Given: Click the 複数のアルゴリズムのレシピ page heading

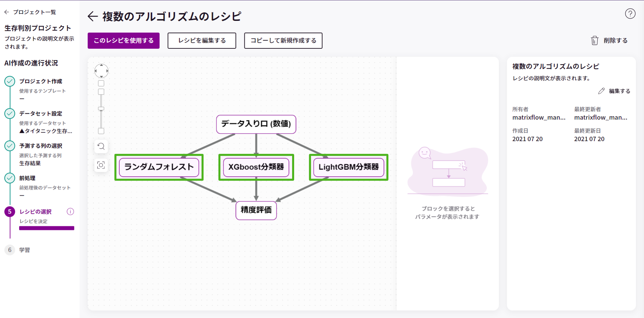Looking at the screenshot, I should tap(172, 16).
